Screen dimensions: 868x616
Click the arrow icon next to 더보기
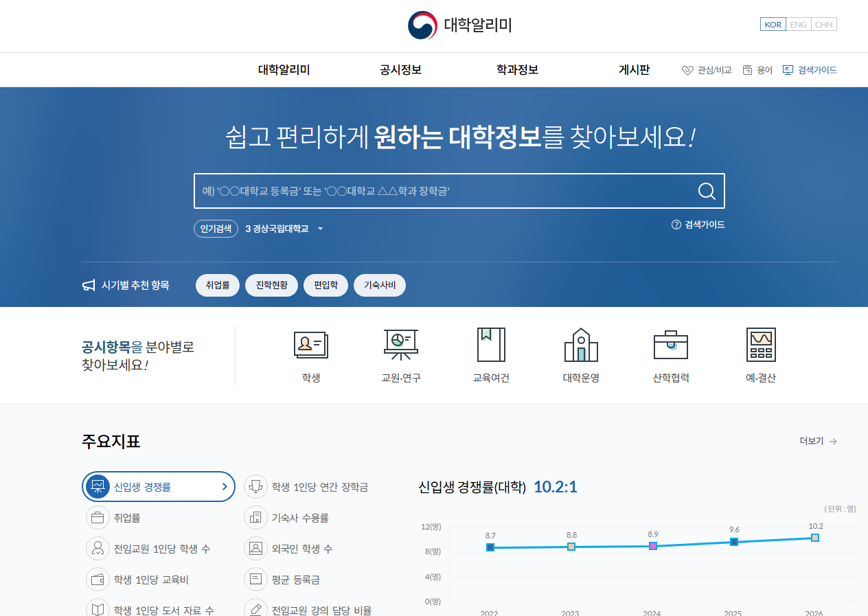pos(833,442)
